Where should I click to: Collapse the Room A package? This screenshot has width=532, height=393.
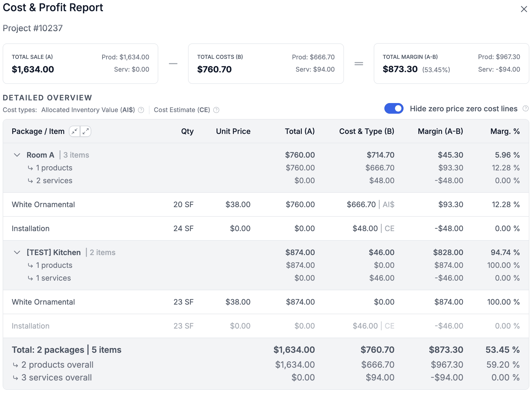pyautogui.click(x=17, y=155)
